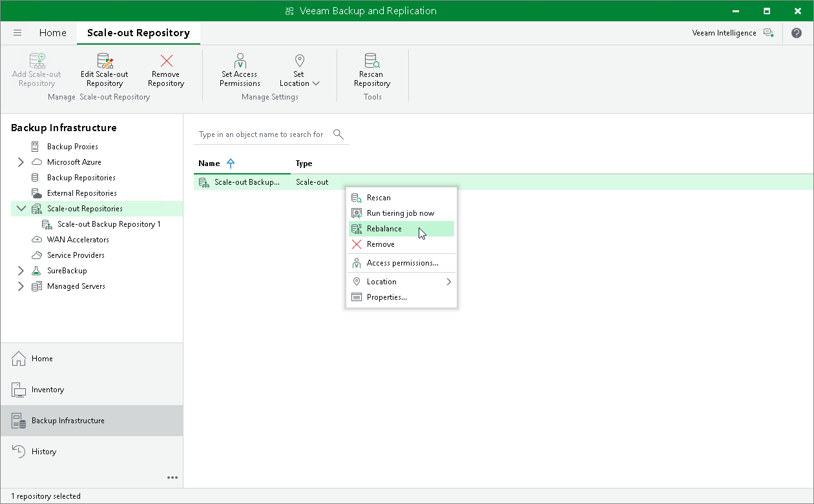The image size is (814, 504).
Task: Click the Location submenu arrow
Action: point(449,282)
